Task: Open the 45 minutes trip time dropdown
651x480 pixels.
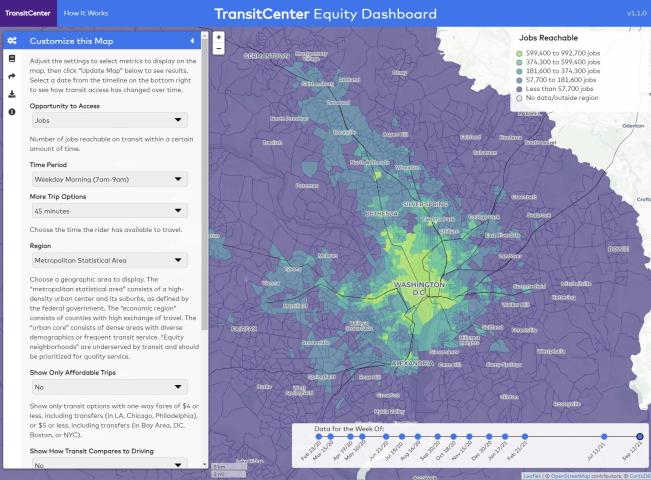Action: click(x=110, y=211)
